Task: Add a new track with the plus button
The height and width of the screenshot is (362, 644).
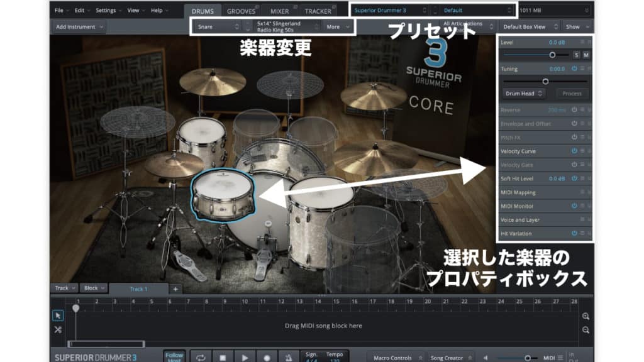Action: [175, 289]
